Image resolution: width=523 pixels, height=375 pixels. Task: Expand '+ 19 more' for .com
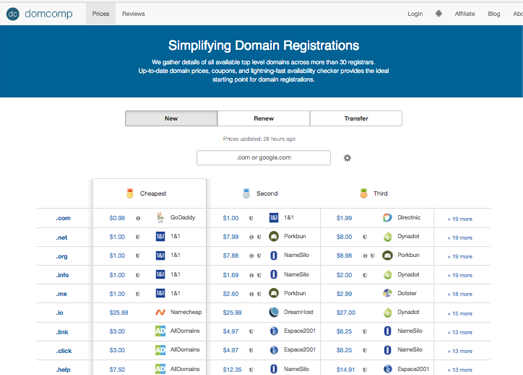click(x=460, y=219)
